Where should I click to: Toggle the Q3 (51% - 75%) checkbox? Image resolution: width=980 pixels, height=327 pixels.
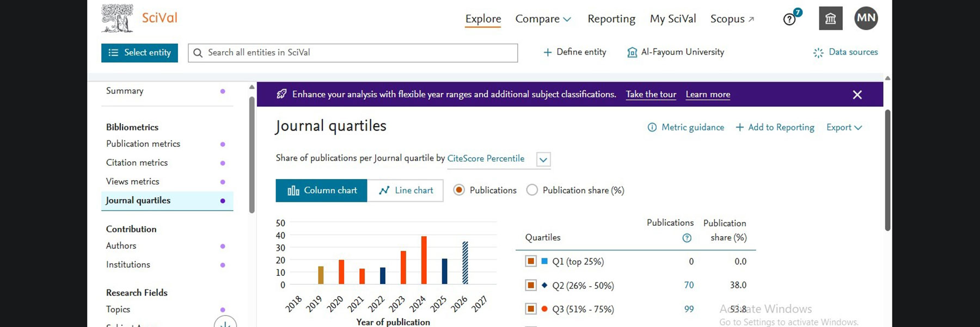tap(531, 309)
